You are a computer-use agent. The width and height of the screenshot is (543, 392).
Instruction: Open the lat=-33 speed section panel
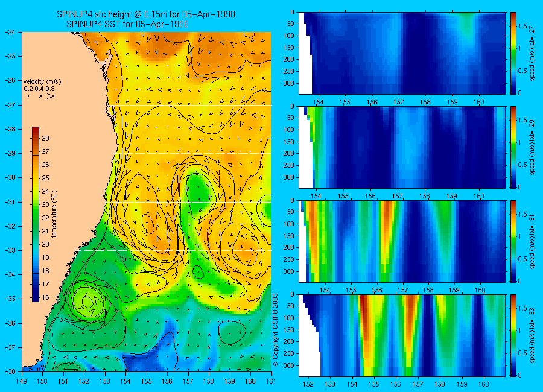point(402,335)
